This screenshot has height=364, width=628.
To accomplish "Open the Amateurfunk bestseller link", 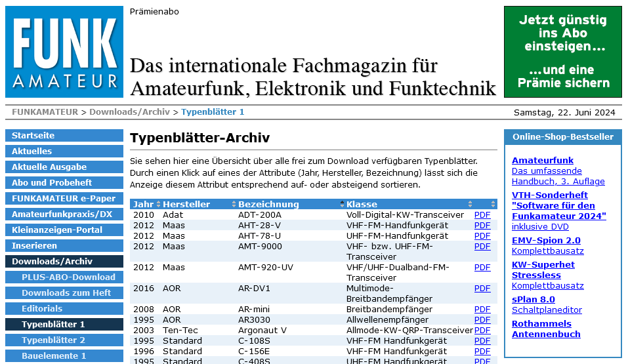I will (542, 161).
